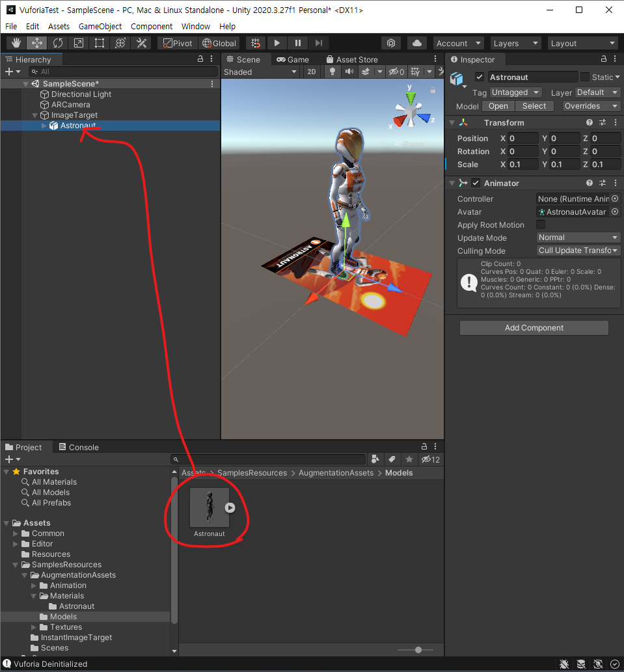Select the Move tool
The height and width of the screenshot is (672, 624).
(x=37, y=43)
